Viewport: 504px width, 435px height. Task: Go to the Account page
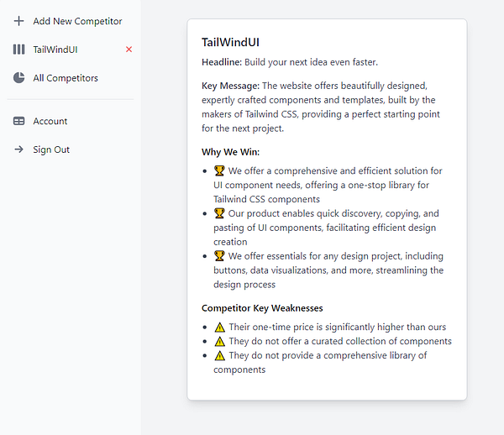[x=50, y=121]
